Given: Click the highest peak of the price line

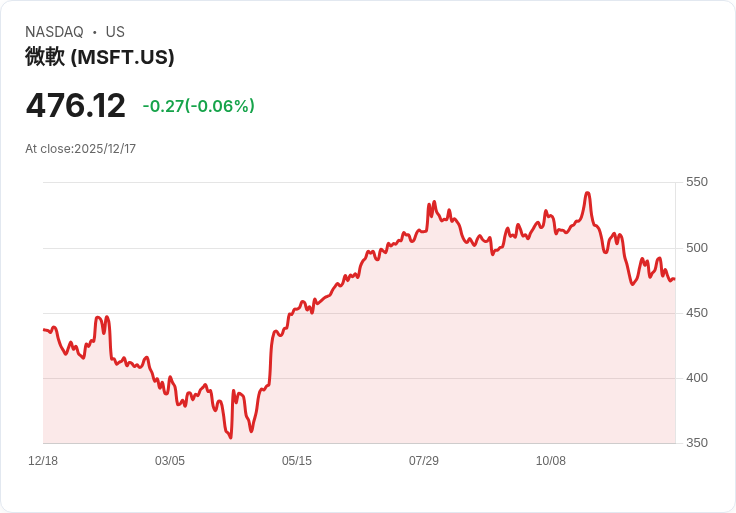Looking at the screenshot, I should coord(587,193).
